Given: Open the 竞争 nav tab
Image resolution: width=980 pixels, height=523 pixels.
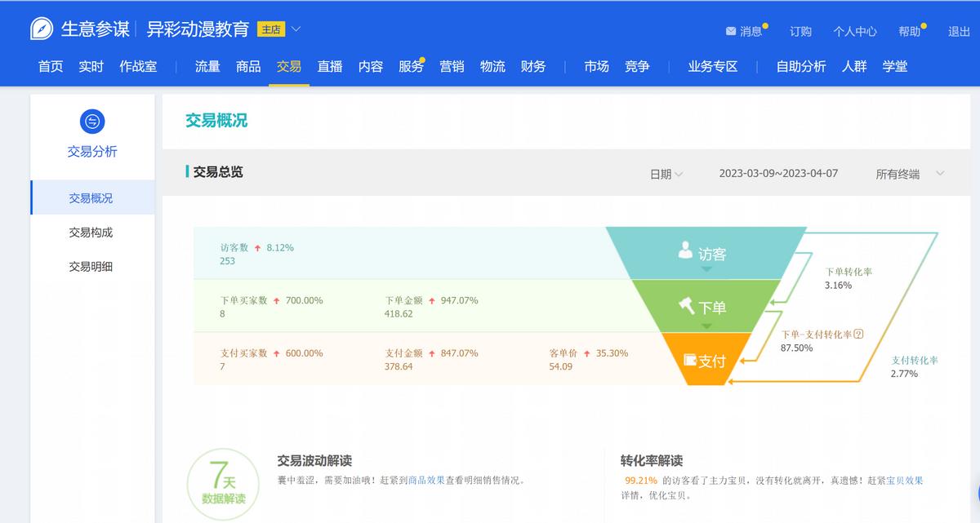Looking at the screenshot, I should pyautogui.click(x=637, y=66).
